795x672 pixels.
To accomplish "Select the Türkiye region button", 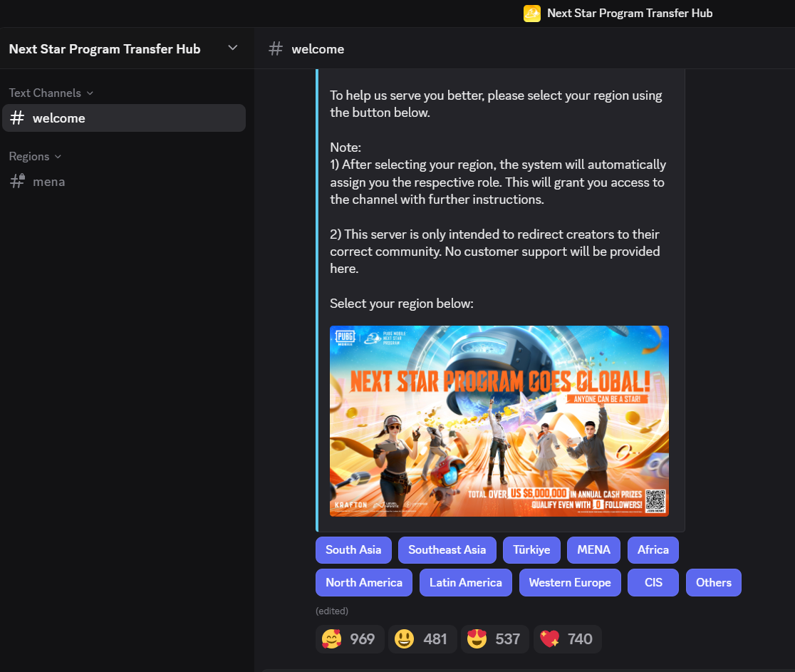I will pyautogui.click(x=531, y=549).
